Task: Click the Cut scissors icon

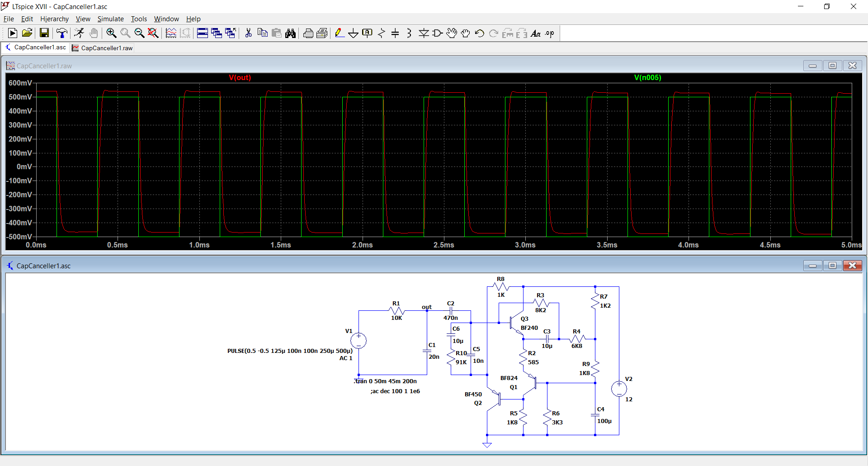Action: click(x=248, y=33)
